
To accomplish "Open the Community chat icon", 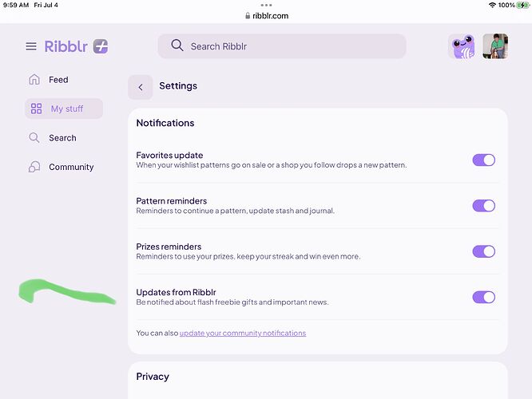I will [34, 167].
